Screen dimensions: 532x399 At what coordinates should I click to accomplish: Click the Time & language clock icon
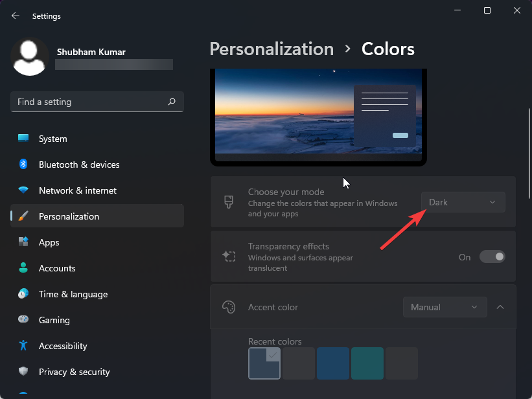pyautogui.click(x=23, y=294)
